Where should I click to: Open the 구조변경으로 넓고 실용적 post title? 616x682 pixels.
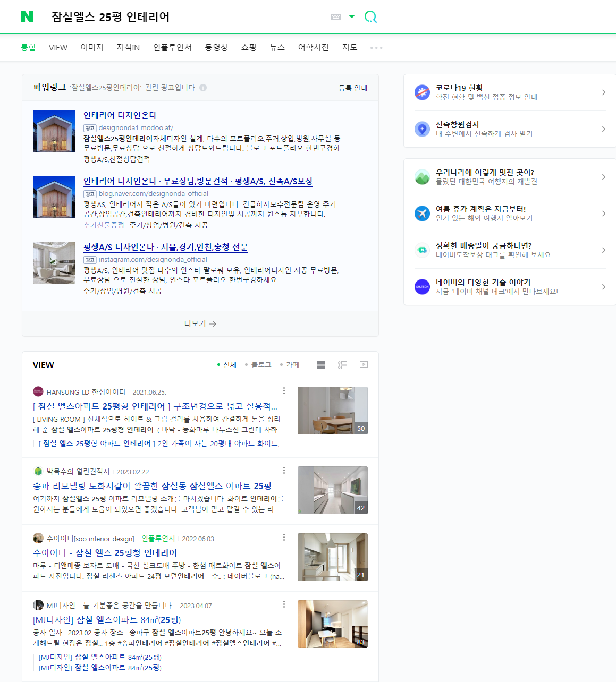(x=155, y=406)
